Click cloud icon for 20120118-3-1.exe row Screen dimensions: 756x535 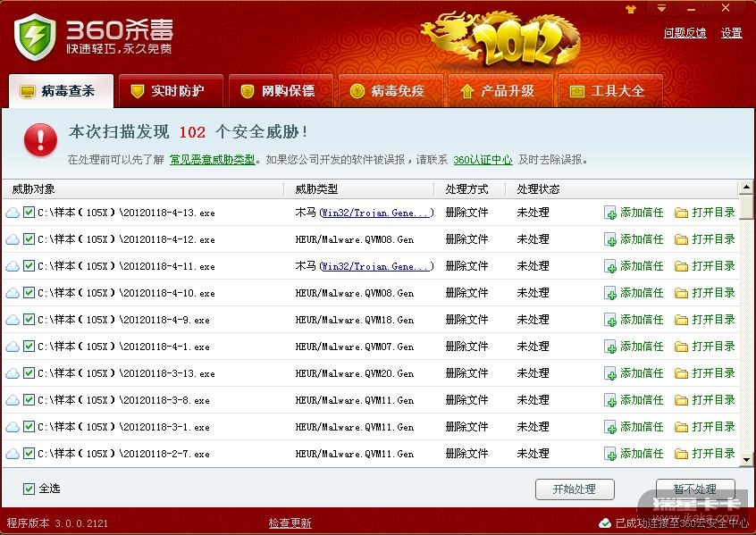(x=13, y=427)
